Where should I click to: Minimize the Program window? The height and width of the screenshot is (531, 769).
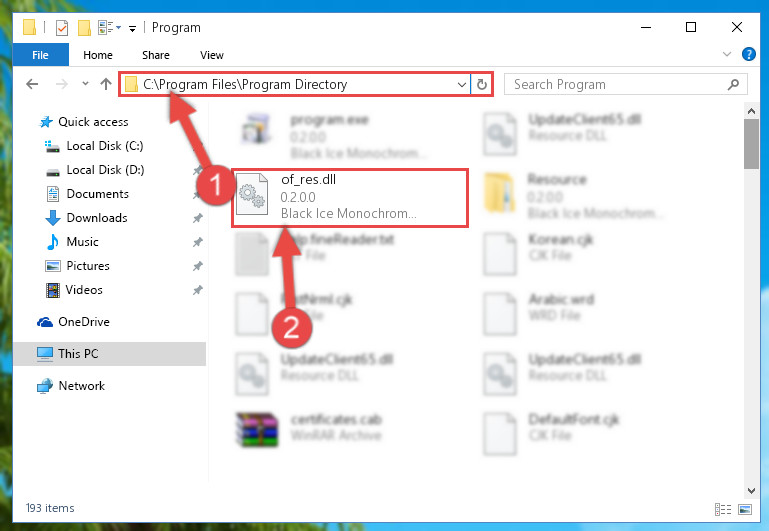646,27
